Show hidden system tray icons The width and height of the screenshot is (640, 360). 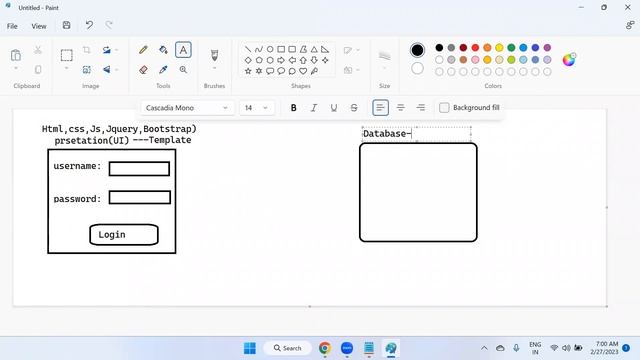(484, 348)
